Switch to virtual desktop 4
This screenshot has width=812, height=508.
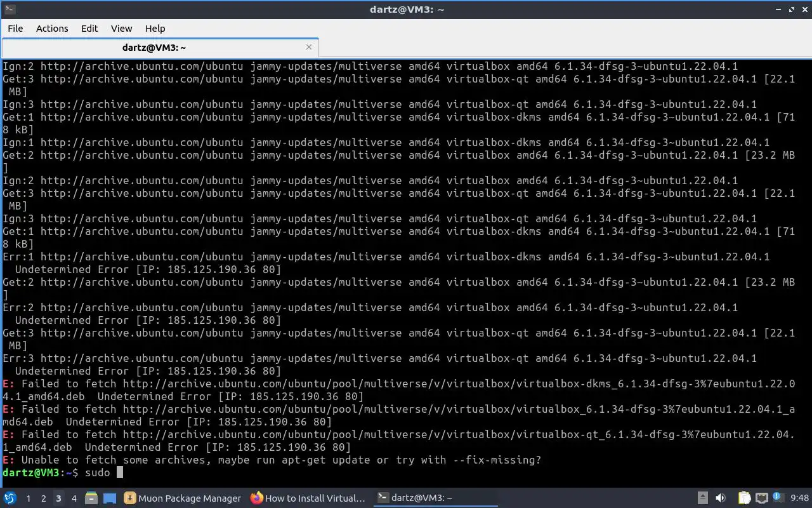tap(74, 498)
